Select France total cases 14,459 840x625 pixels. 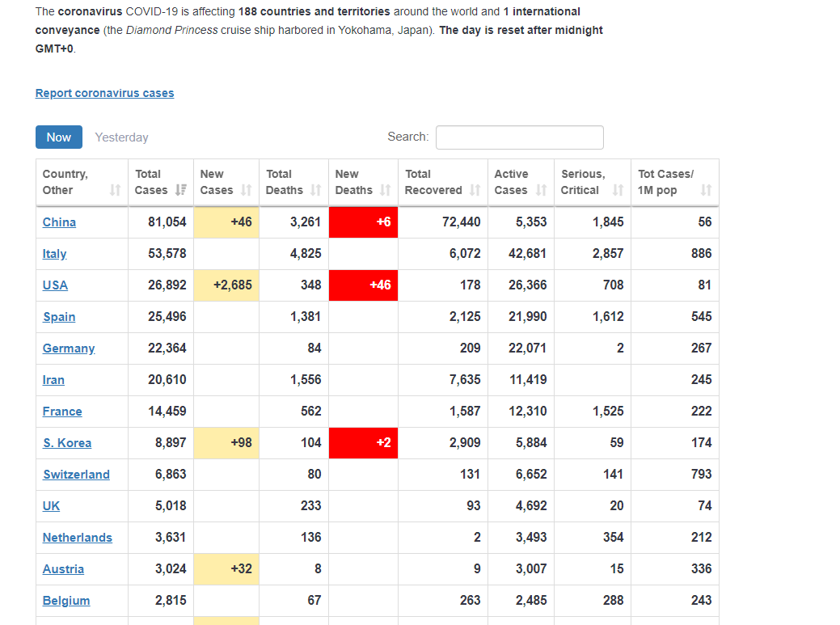167,412
